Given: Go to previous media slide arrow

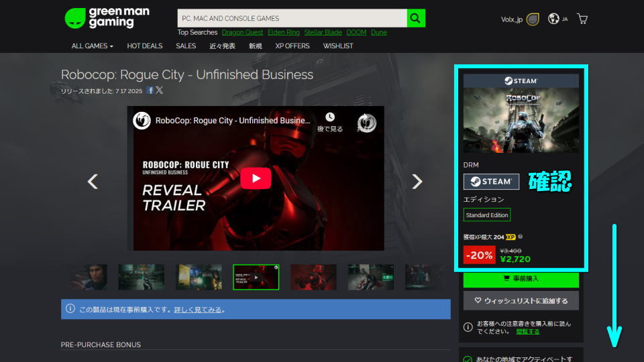Looking at the screenshot, I should click(93, 182).
